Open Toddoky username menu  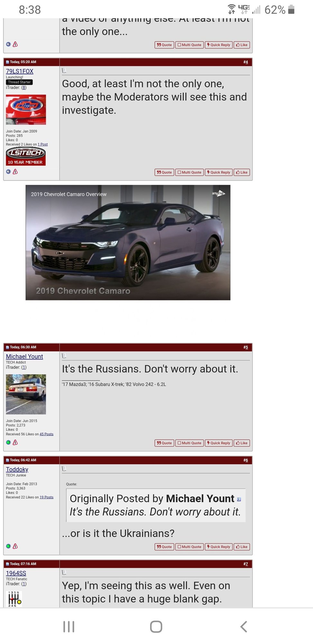click(17, 469)
